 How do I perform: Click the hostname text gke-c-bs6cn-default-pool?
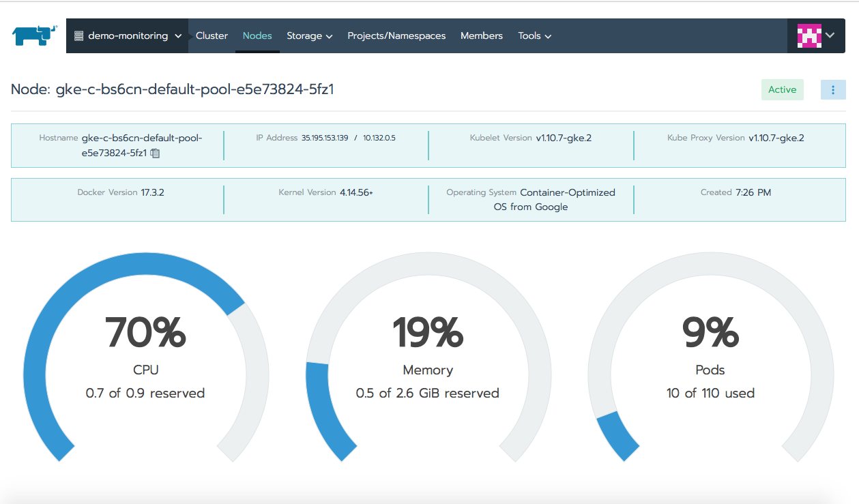click(x=142, y=138)
